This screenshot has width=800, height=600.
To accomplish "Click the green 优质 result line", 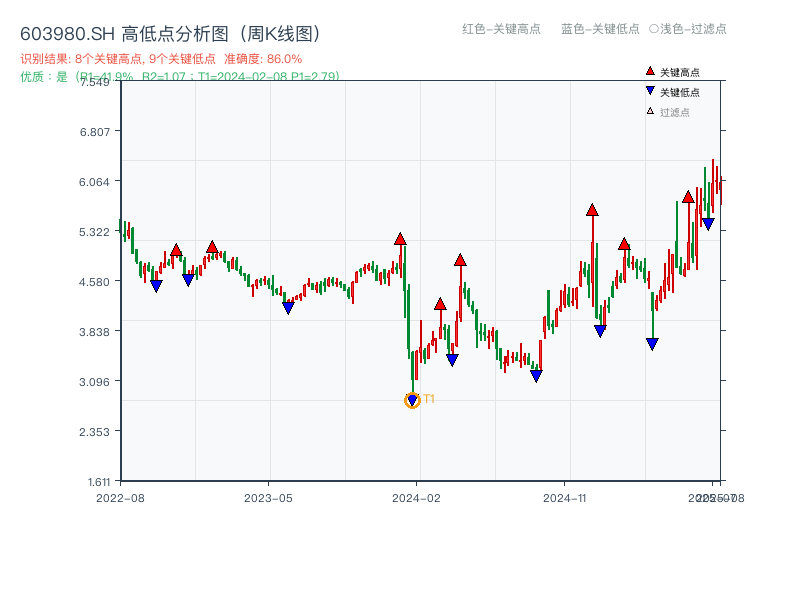I will [x=180, y=76].
